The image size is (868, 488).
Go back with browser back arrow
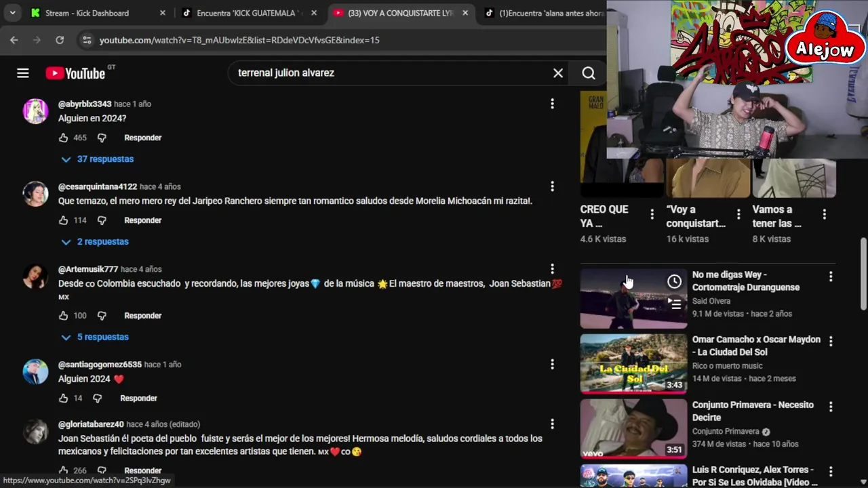[x=14, y=40]
